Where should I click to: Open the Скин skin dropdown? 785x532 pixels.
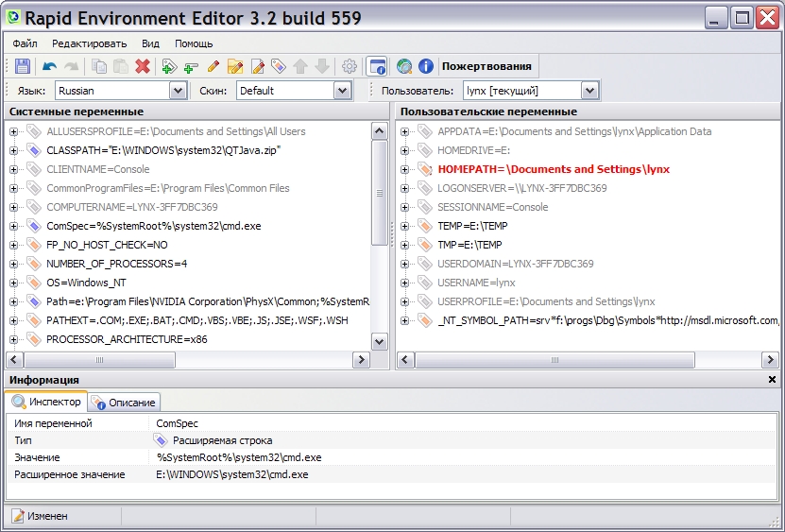(342, 91)
